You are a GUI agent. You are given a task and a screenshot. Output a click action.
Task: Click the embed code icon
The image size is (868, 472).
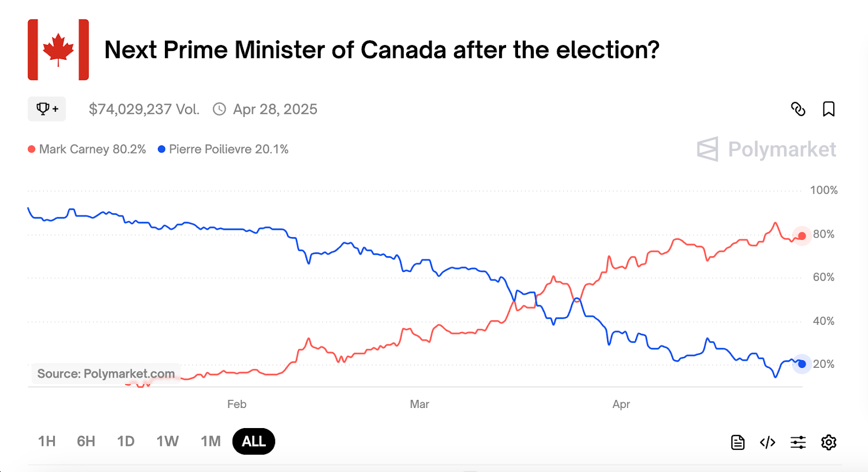[x=768, y=442]
